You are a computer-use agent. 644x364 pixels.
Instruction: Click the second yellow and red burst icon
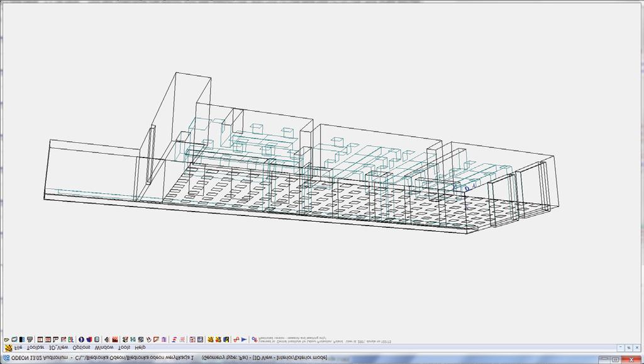point(218,339)
